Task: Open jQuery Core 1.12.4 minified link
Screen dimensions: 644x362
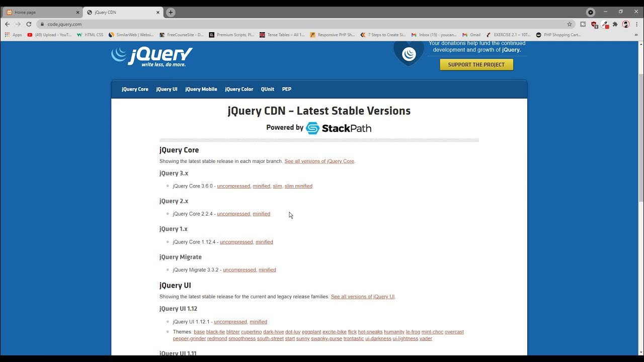Action: [264, 242]
